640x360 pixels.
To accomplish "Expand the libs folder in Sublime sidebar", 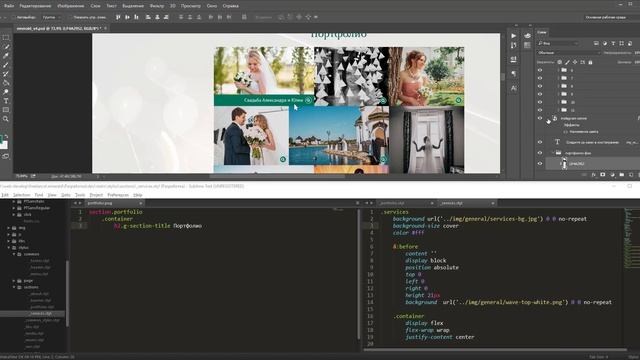I will click(9, 241).
